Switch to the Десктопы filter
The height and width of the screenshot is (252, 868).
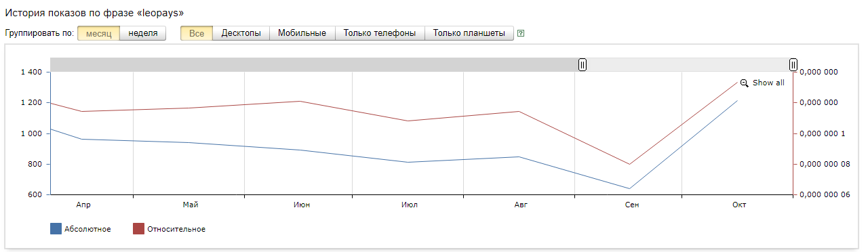click(241, 33)
